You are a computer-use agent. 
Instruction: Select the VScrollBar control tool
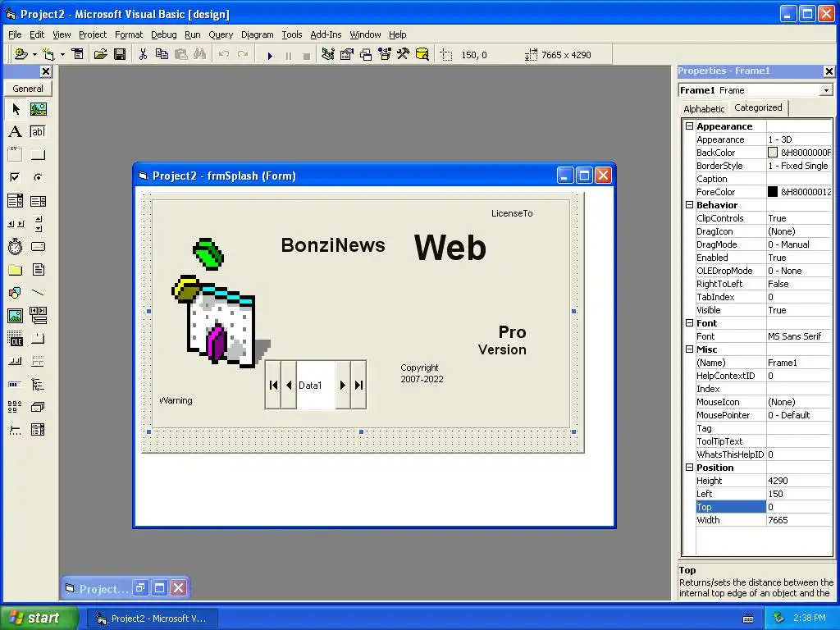coord(38,224)
